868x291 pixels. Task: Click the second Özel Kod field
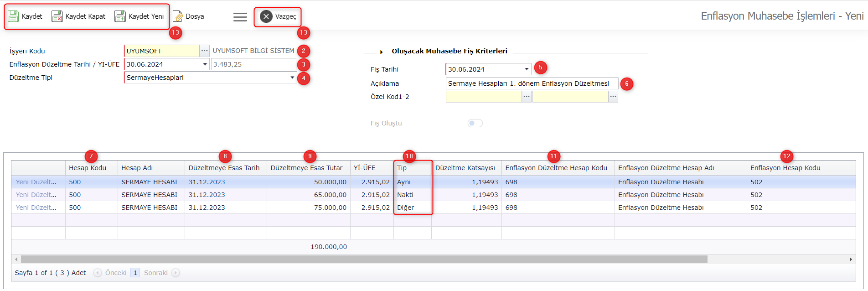pos(570,97)
